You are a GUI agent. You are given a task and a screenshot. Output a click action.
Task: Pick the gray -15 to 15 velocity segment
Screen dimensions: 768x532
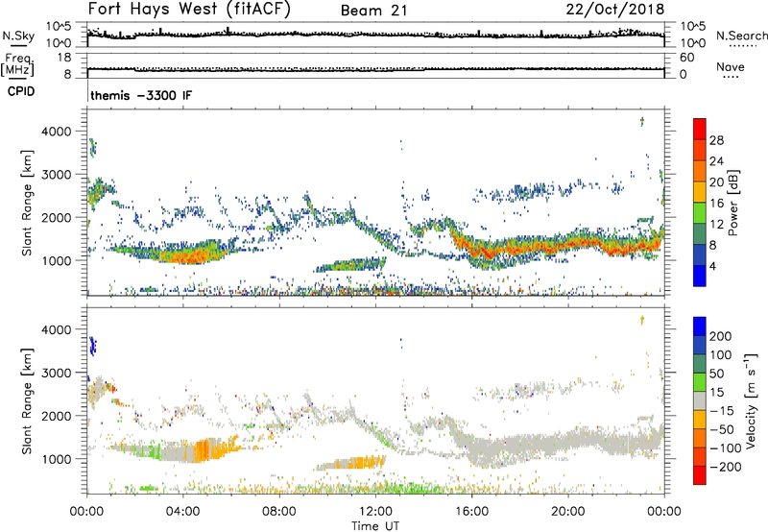click(x=700, y=400)
